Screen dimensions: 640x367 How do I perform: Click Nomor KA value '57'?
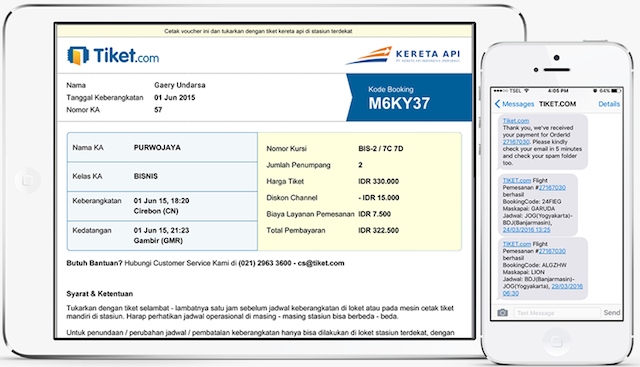158,110
